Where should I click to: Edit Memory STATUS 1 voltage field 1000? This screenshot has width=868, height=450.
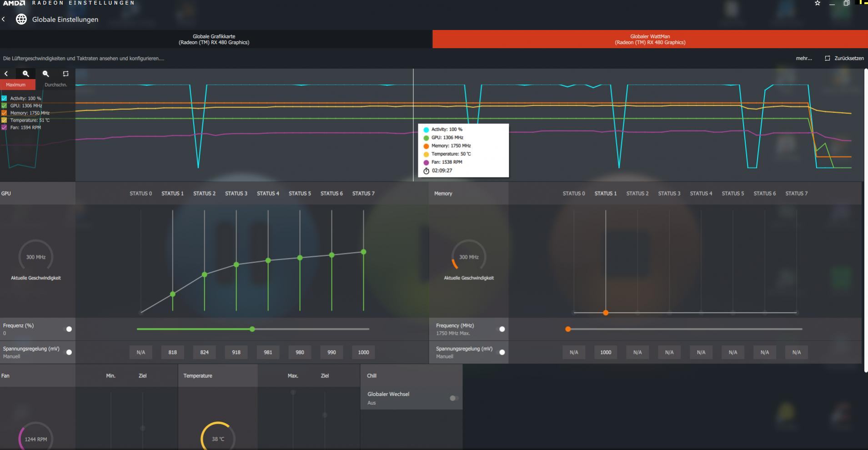pos(606,352)
